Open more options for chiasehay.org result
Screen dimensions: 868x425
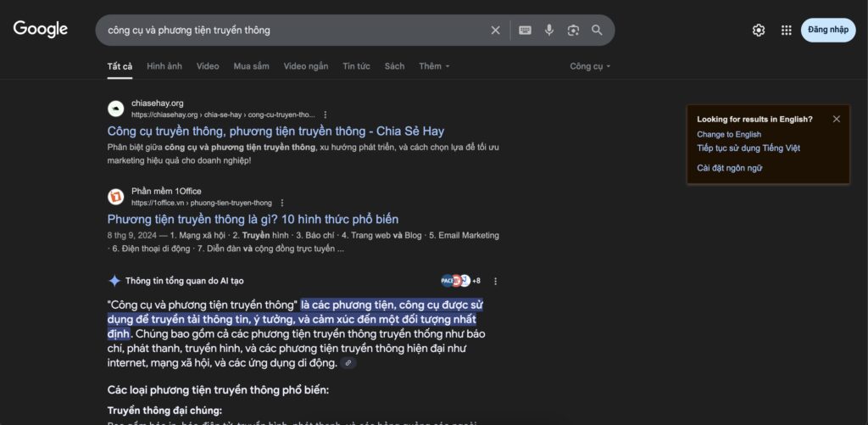pos(325,115)
